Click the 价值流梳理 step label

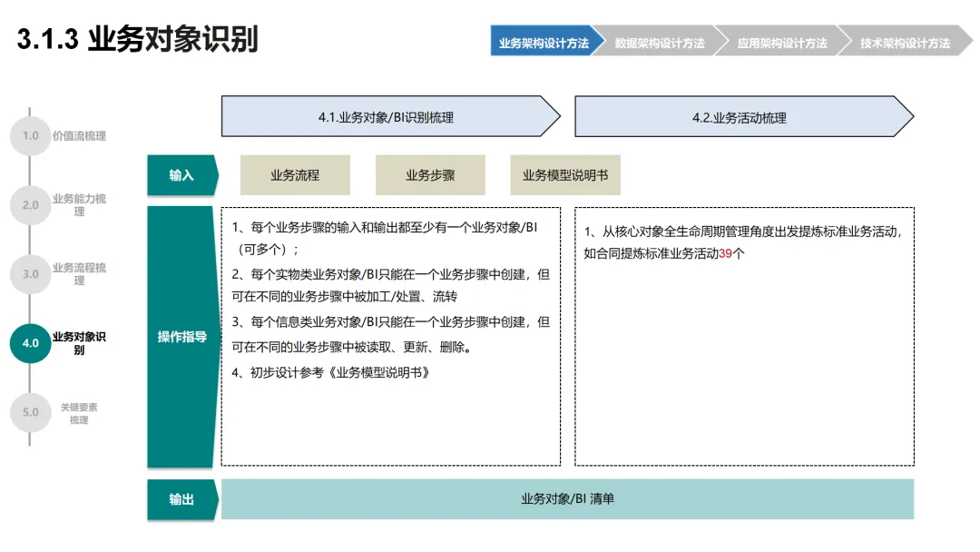coord(79,135)
